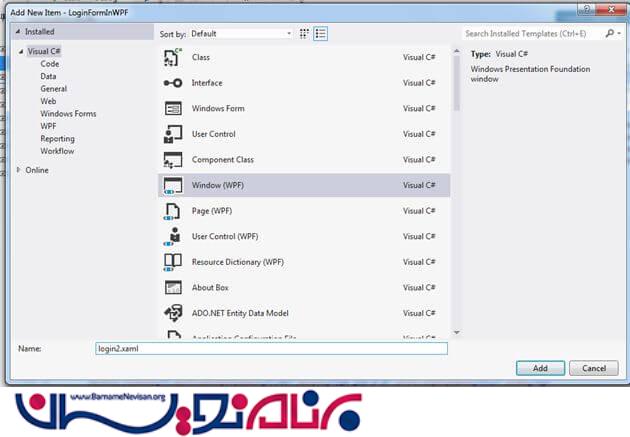Viewport: 630px width, 437px height.
Task: Click template list scrollbar down arrow
Action: click(x=456, y=332)
